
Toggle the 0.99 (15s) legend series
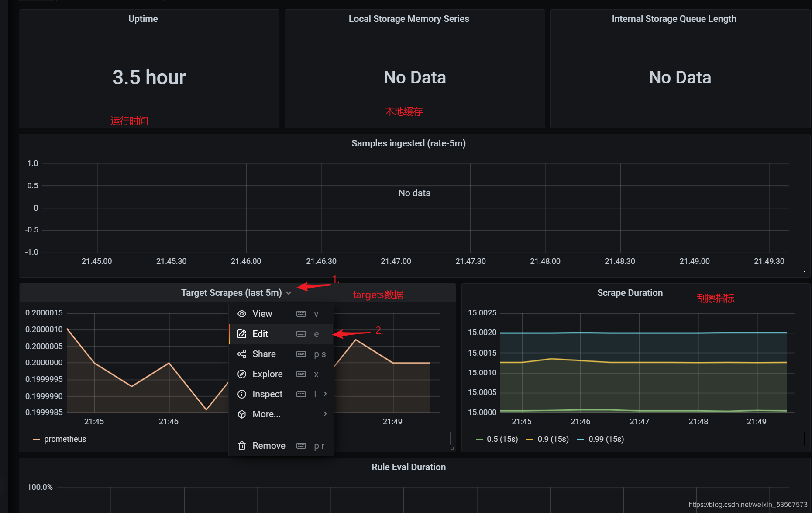click(606, 439)
